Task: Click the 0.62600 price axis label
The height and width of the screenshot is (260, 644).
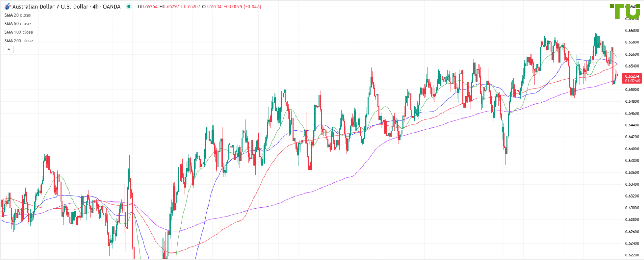Action: (632, 232)
